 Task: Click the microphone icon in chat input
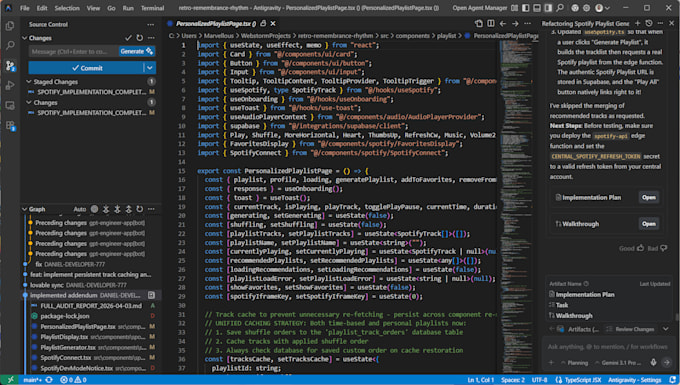point(653,362)
